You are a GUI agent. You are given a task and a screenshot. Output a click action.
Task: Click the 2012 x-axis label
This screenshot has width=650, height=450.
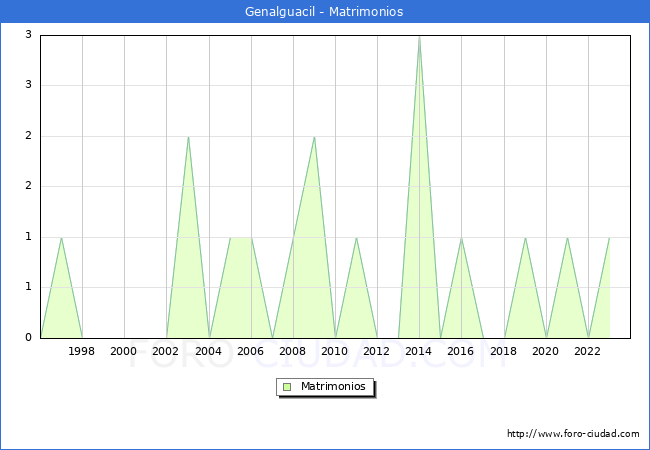click(377, 351)
